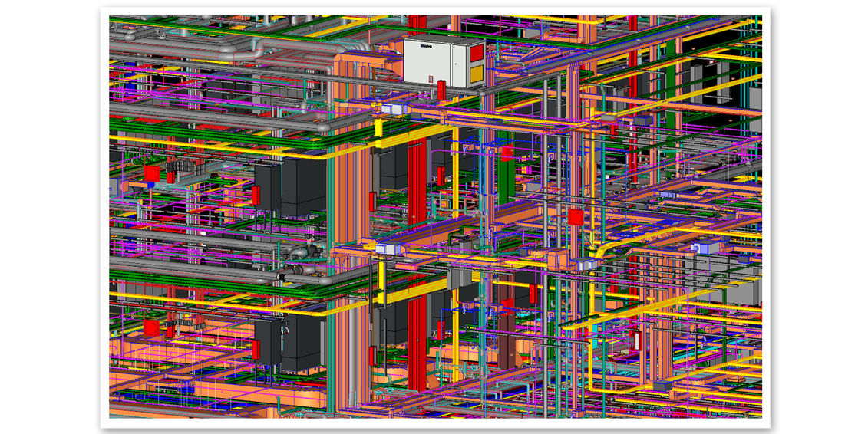The image size is (868, 434).
Task: Select the upper red box at far left
Action: pos(151,174)
